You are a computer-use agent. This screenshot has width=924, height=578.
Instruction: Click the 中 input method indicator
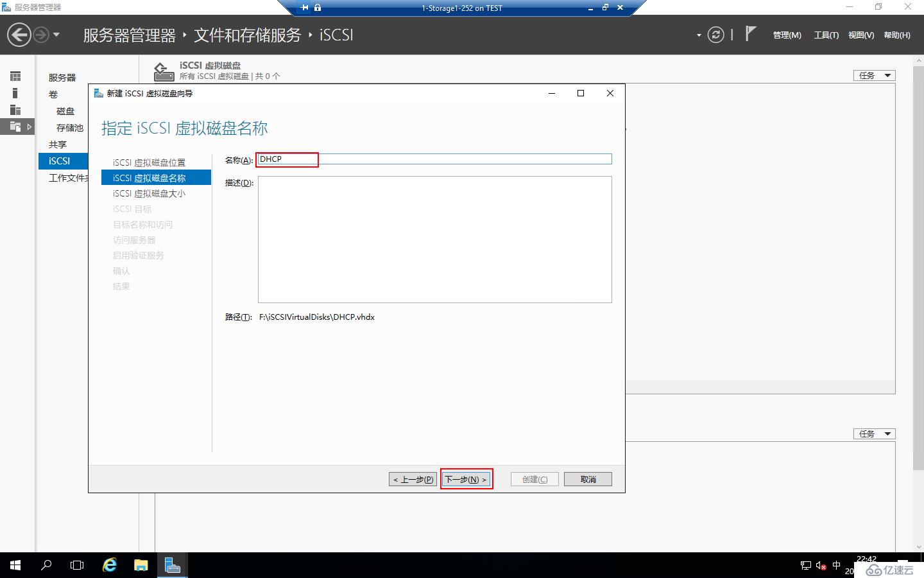coord(836,565)
